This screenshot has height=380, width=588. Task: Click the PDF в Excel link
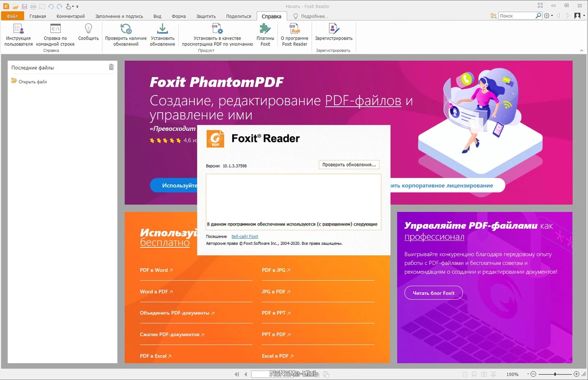click(x=155, y=356)
